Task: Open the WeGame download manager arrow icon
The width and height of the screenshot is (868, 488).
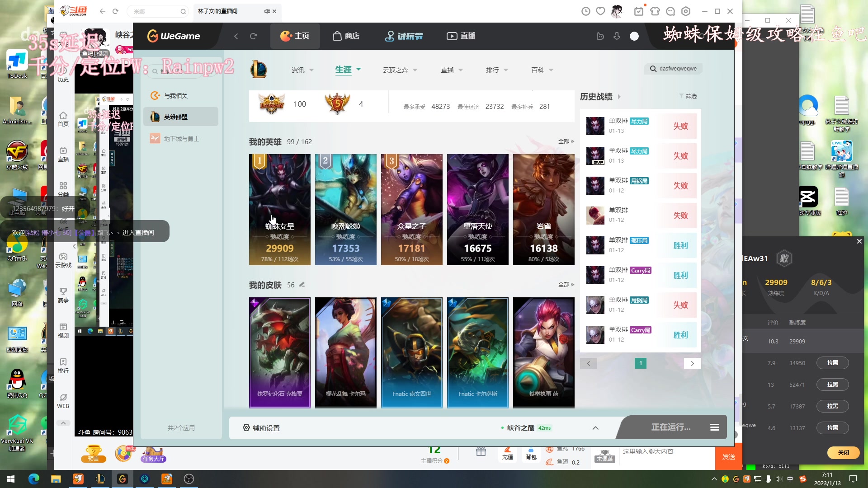Action: (x=617, y=36)
